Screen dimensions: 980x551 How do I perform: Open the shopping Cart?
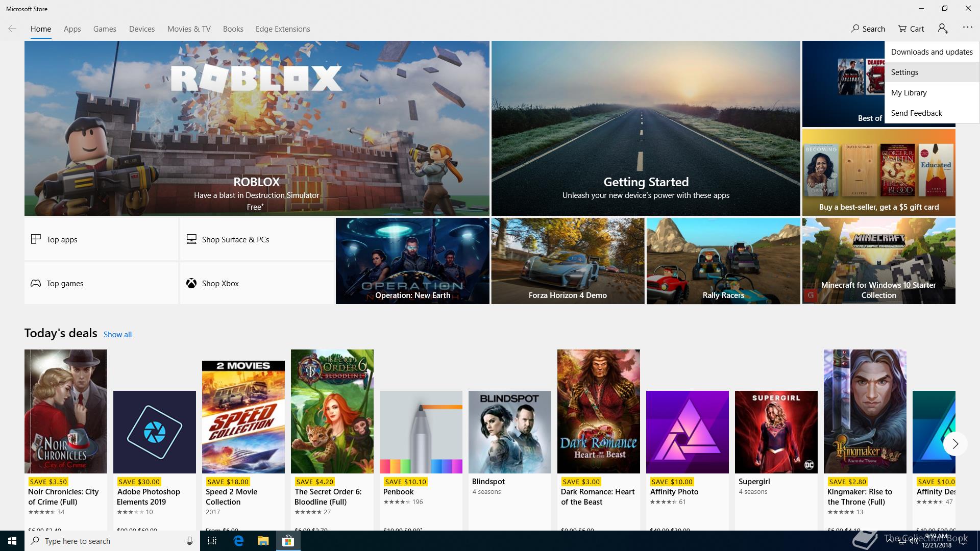pyautogui.click(x=911, y=29)
